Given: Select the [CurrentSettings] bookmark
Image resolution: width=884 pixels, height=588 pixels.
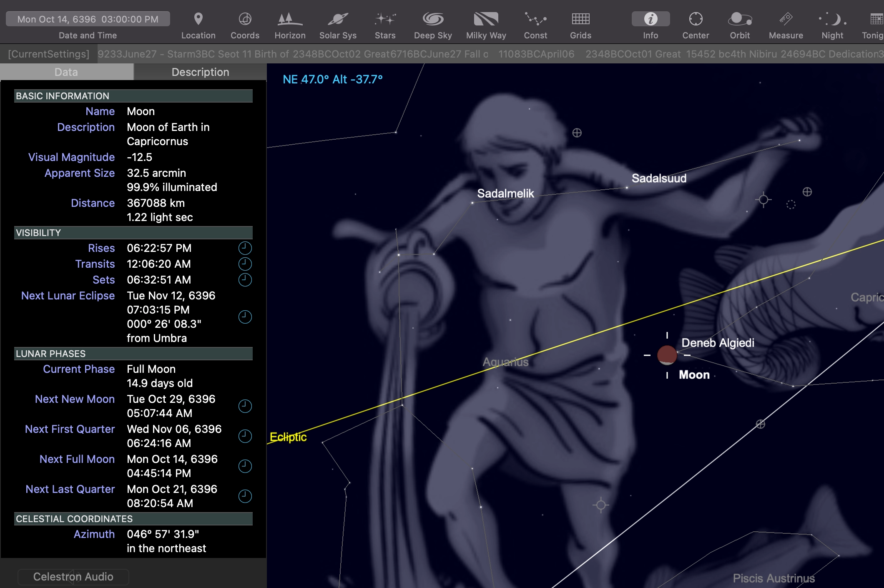Looking at the screenshot, I should coord(49,54).
